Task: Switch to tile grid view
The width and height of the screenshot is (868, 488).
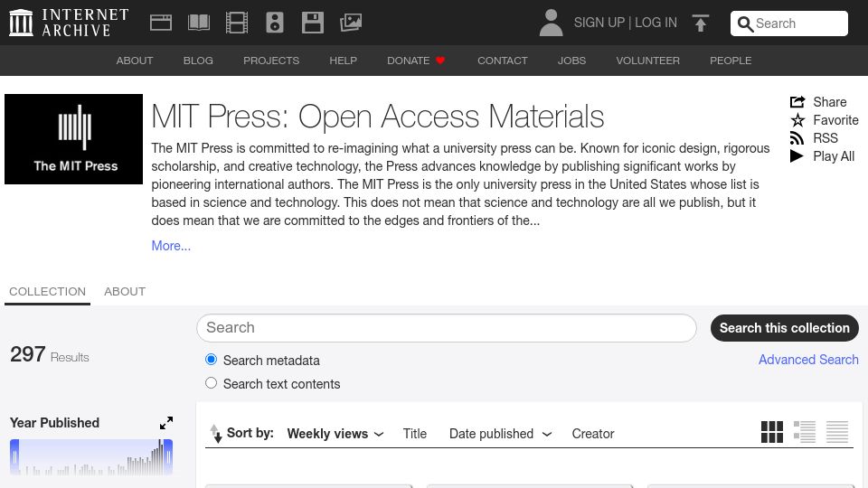Action: 771,432
